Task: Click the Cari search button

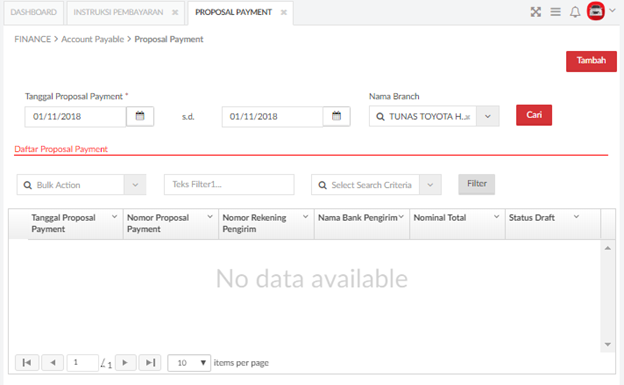Action: click(534, 115)
